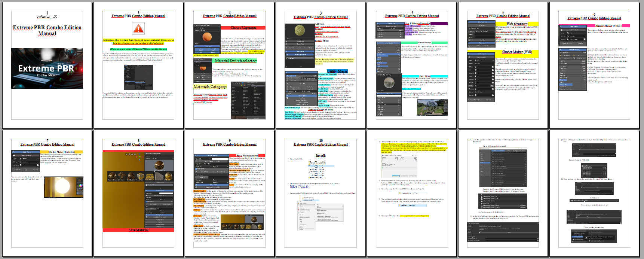644x259 pixels.
Task: Click the "Shader Maker (PBR)" heading
Action: pos(517,52)
